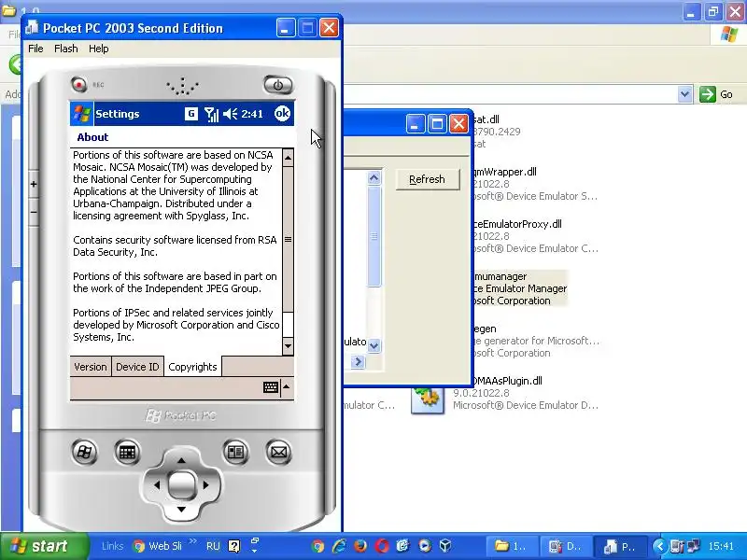Viewport: 747px width, 560px height.
Task: Click the RU language indicator
Action: point(213,546)
